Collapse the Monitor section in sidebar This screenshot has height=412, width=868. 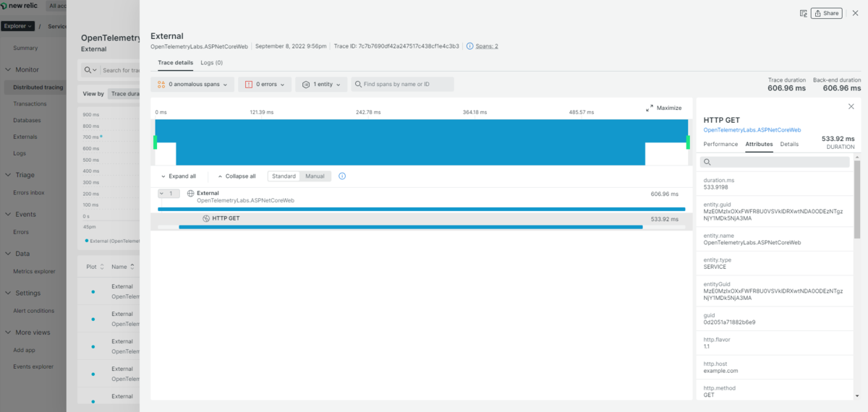7,70
